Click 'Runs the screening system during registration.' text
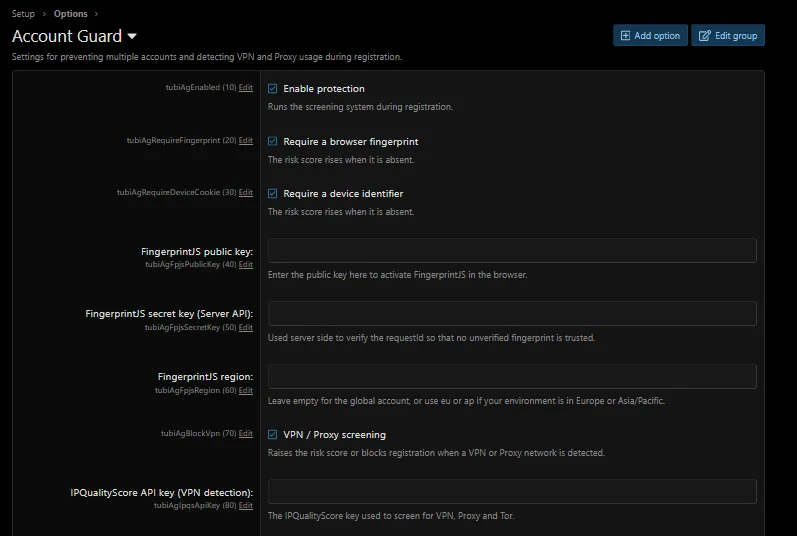 360,107
